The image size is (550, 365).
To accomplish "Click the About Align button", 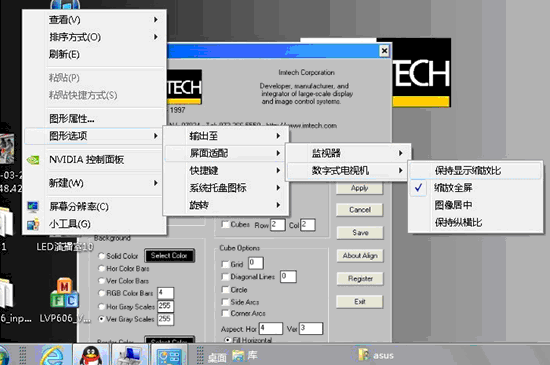I will [x=360, y=256].
